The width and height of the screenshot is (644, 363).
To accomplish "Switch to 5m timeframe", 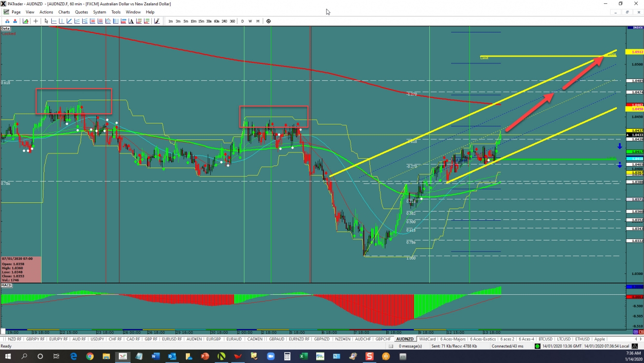I will pos(186,21).
